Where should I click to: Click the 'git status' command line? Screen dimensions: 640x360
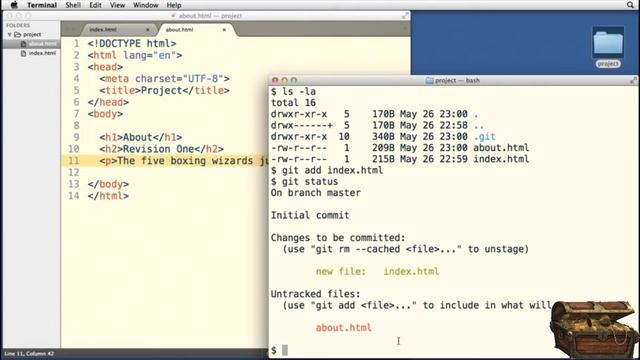tap(310, 182)
